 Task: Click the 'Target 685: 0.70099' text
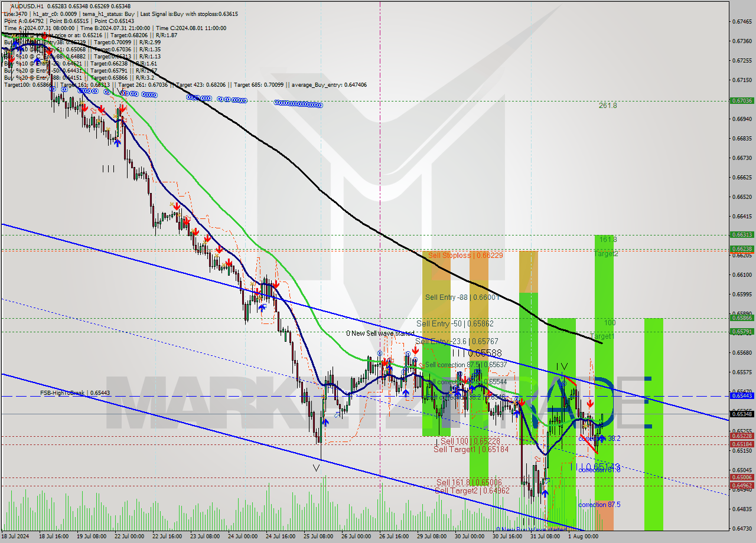coord(259,85)
